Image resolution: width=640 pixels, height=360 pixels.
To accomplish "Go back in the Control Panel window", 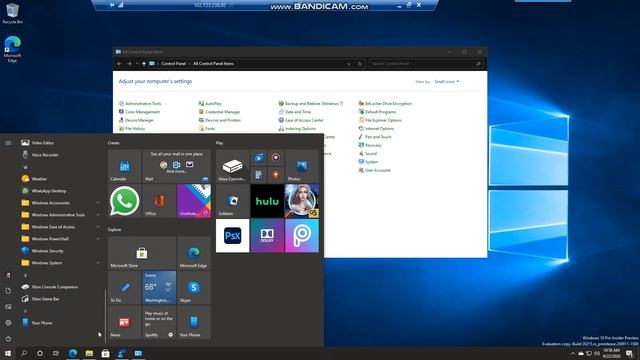I will pos(119,64).
